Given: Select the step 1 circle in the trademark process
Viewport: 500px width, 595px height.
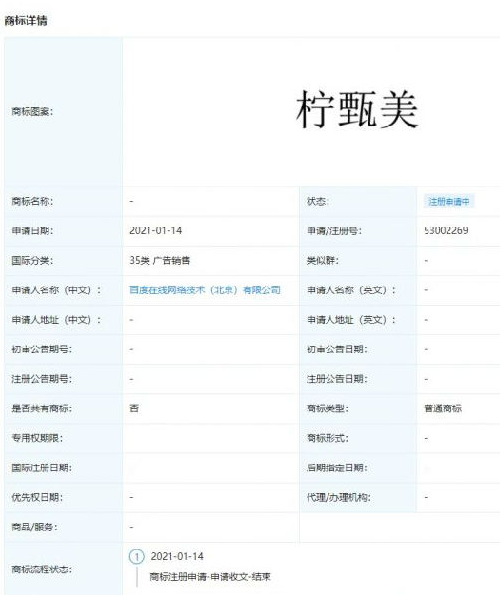Looking at the screenshot, I should [137, 557].
